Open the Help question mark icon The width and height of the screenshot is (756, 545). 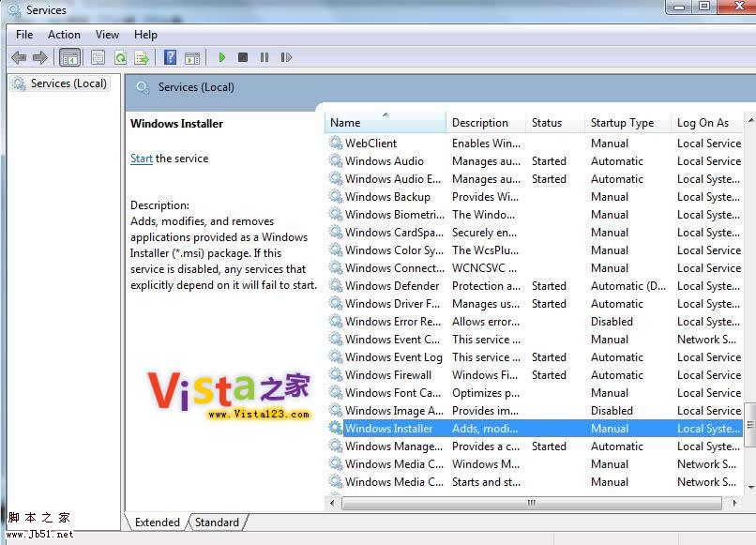[x=170, y=57]
